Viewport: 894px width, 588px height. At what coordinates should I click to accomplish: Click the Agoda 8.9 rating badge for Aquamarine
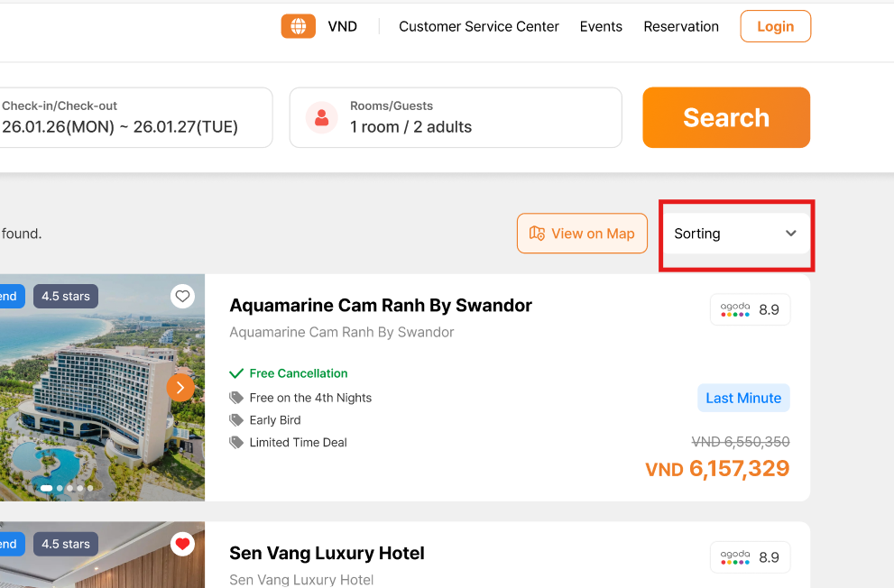pyautogui.click(x=750, y=309)
